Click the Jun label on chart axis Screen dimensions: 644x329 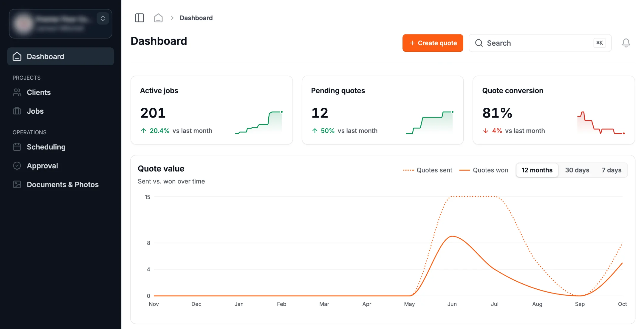452,304
